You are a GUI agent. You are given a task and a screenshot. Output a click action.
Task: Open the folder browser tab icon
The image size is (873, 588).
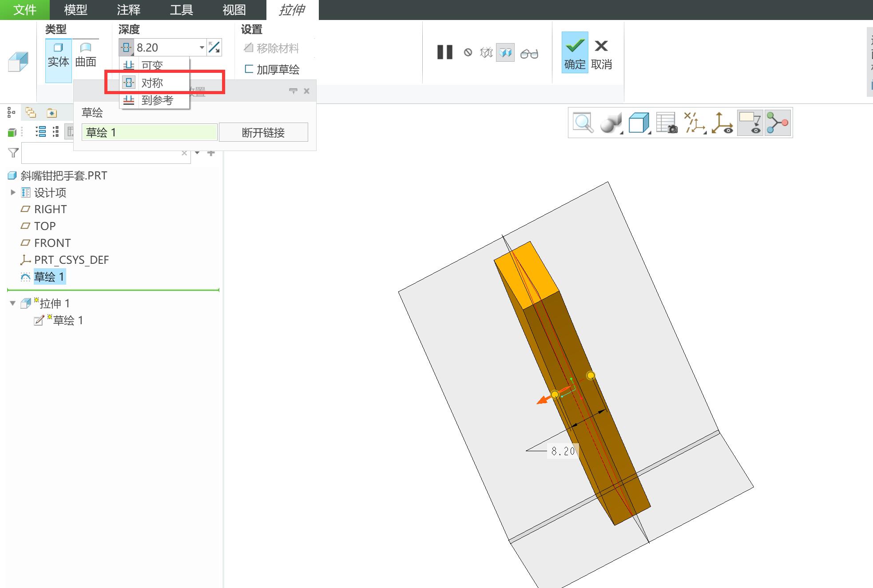(x=31, y=113)
